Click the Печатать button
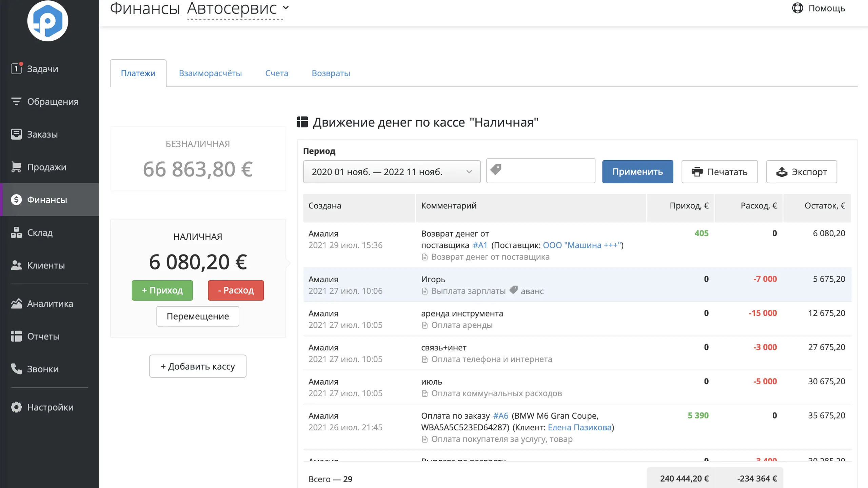 click(x=719, y=172)
